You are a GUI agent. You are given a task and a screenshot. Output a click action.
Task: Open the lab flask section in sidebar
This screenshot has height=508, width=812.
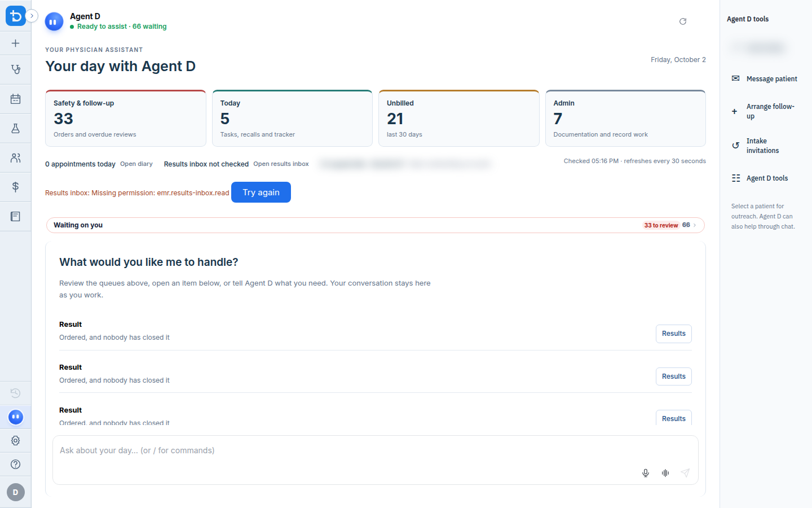15,128
